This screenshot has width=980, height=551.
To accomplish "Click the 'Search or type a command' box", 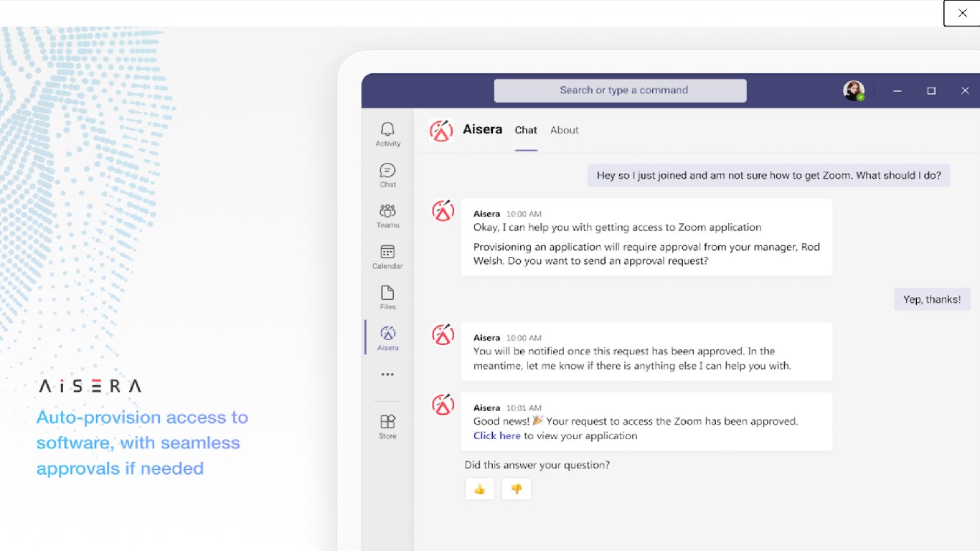I will click(x=621, y=90).
